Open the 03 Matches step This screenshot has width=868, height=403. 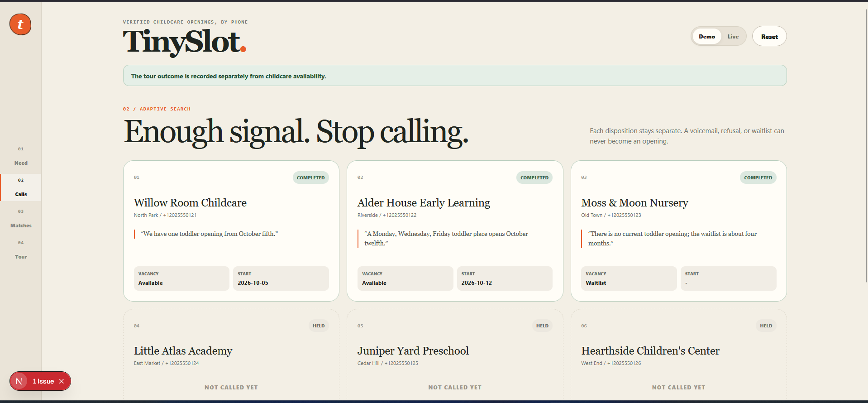(x=21, y=219)
